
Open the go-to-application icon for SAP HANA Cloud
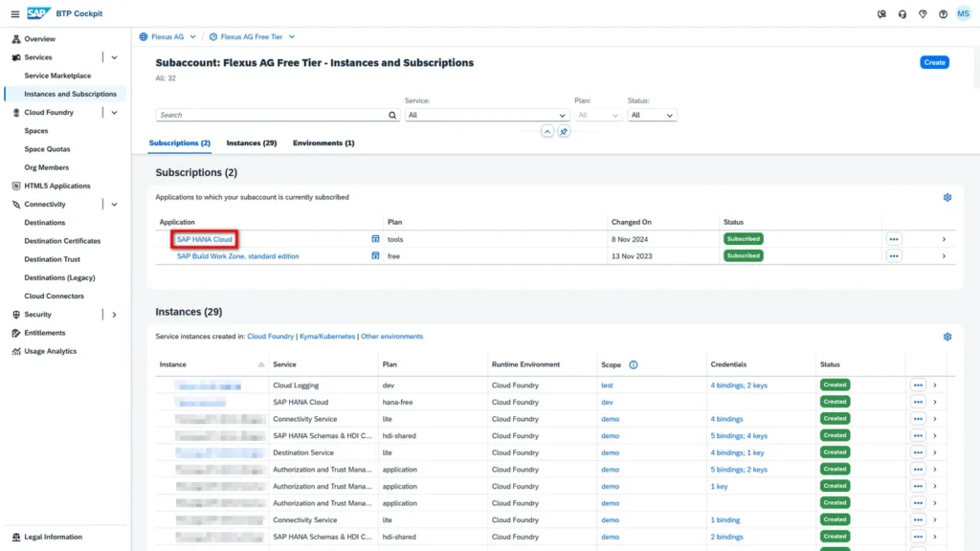(x=375, y=239)
